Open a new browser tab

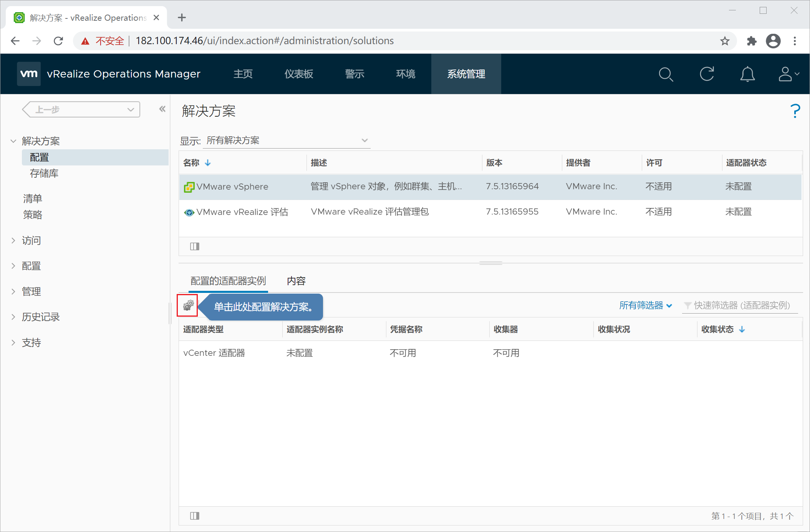click(182, 18)
